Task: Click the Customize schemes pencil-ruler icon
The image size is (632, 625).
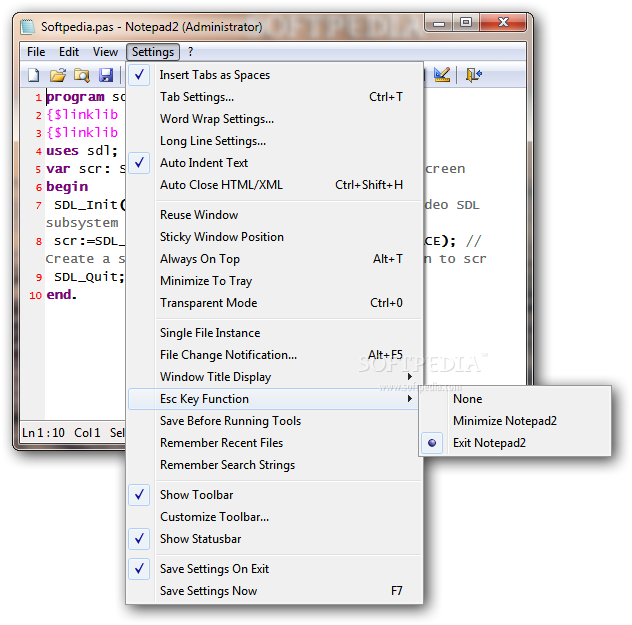Action: (442, 75)
